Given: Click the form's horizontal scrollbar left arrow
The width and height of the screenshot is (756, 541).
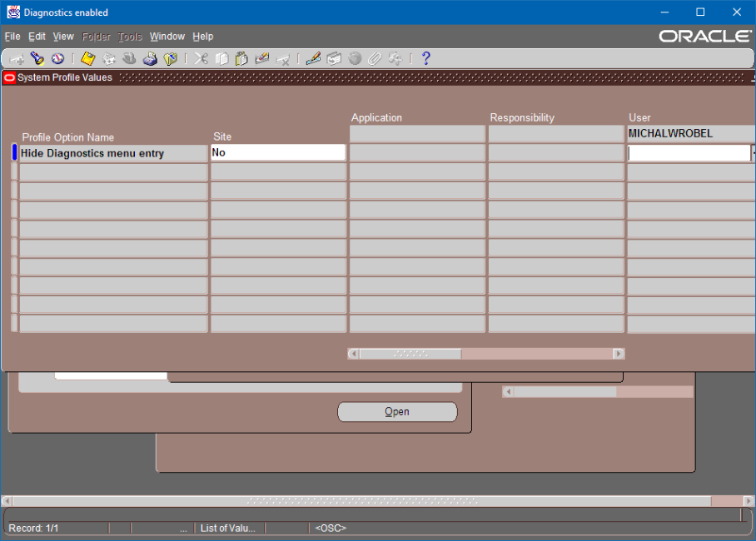Looking at the screenshot, I should (354, 354).
